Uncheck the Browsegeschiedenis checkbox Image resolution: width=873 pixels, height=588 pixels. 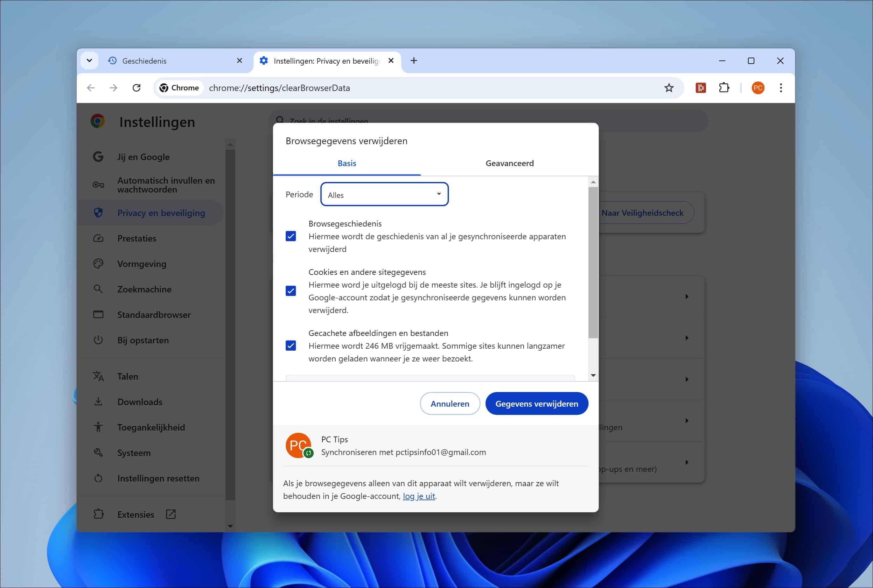pos(291,236)
